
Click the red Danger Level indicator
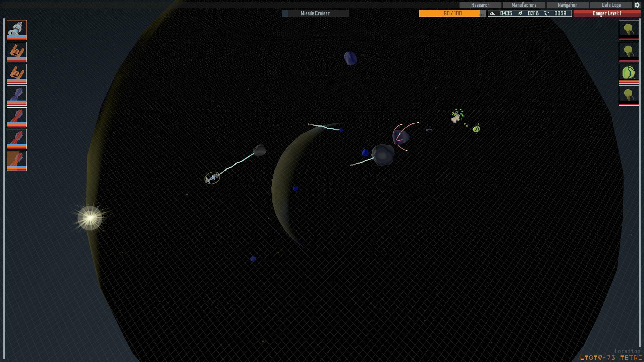click(606, 13)
